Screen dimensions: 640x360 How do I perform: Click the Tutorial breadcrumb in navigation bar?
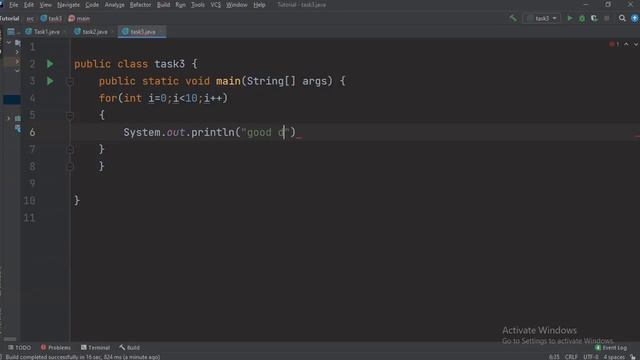9,18
